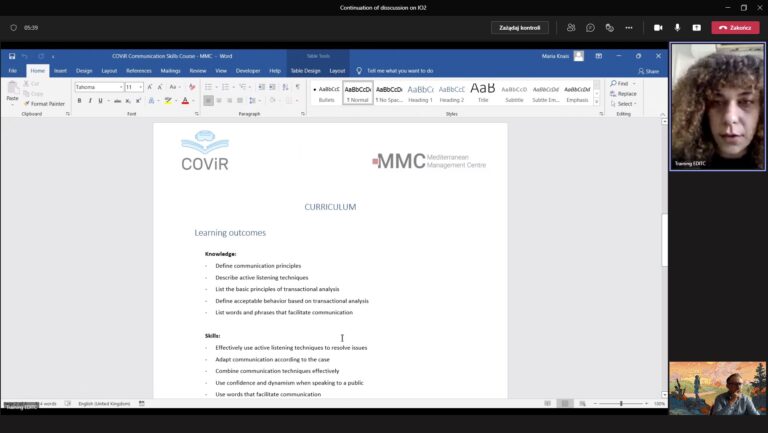This screenshot has height=433, width=768.
Task: Show participants in the Teams meeting
Action: 571,28
